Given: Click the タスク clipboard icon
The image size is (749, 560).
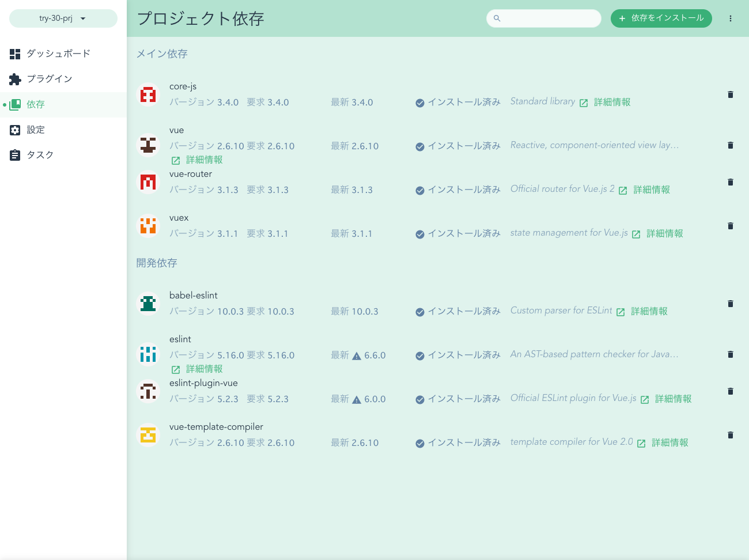Looking at the screenshot, I should [x=15, y=155].
